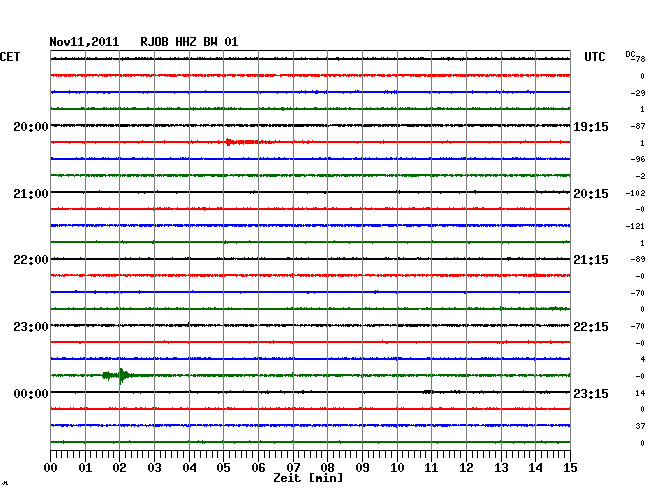Click the 05 minute axis label
Viewport: 650px width, 494px height.
coord(223,467)
